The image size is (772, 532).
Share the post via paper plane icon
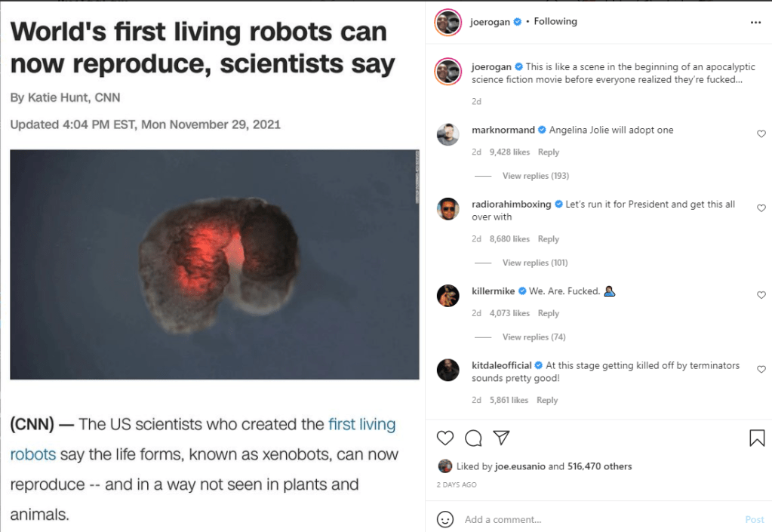[500, 438]
